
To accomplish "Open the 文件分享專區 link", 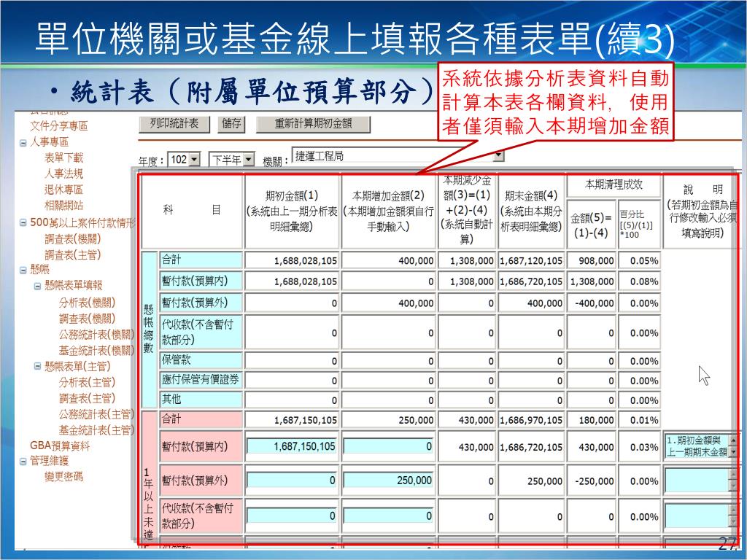I will tap(58, 125).
